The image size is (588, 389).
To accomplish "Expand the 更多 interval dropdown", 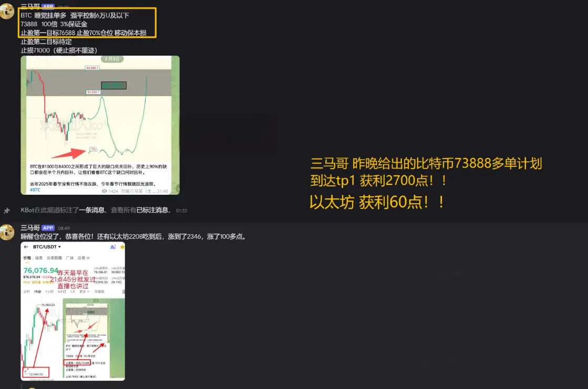I will pyautogui.click(x=84, y=291).
